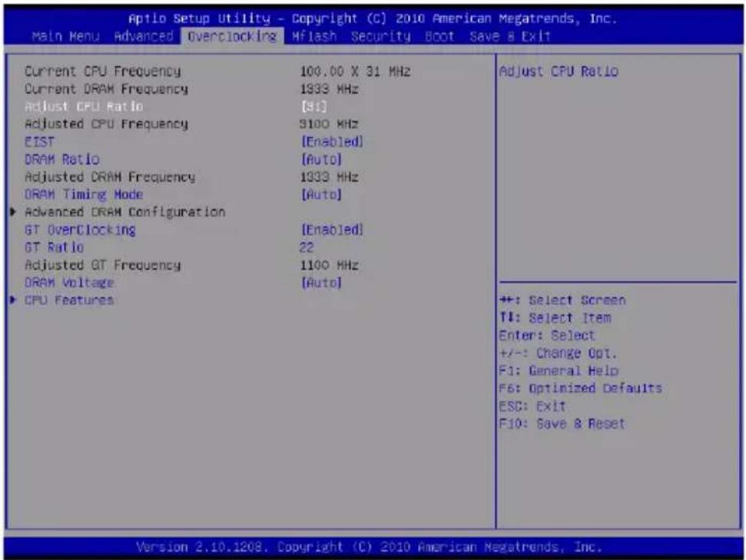This screenshot has width=746, height=560.
Task: Open Advanced DRAM Configuration submenu
Action: pos(124,212)
